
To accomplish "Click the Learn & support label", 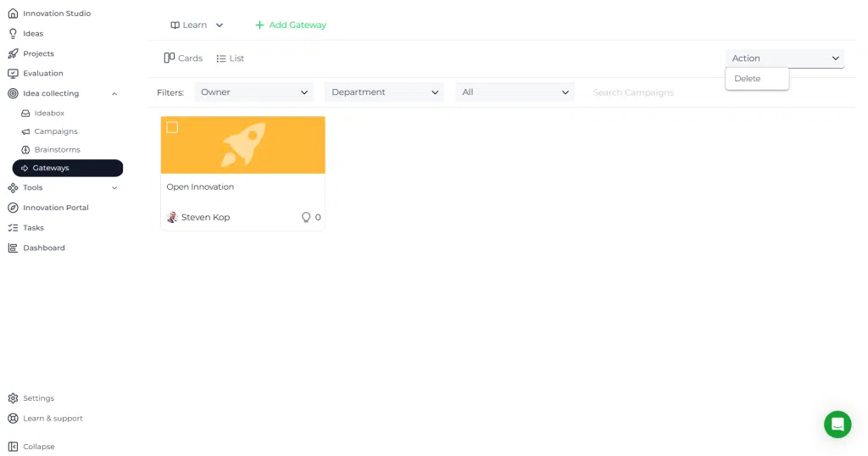I will tap(53, 419).
